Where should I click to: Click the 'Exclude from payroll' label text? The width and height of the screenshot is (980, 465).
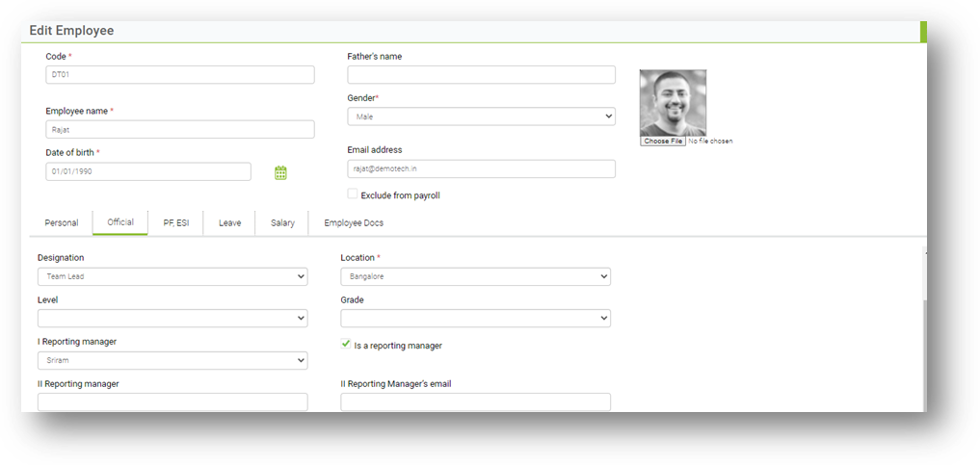(x=401, y=195)
